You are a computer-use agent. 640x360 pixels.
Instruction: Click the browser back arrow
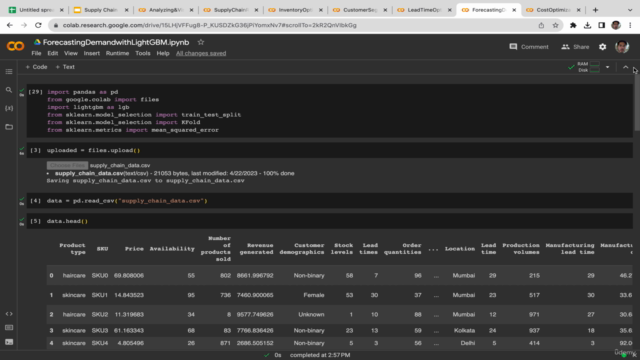click(10, 25)
